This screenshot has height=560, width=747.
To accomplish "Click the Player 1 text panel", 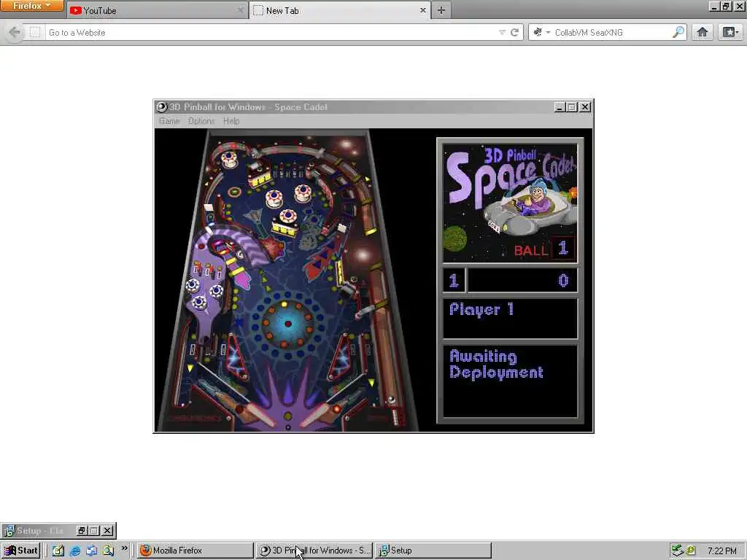I will point(510,318).
